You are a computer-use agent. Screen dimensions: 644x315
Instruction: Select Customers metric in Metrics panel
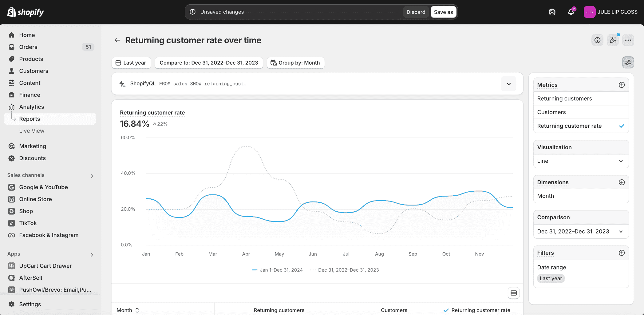(x=581, y=112)
